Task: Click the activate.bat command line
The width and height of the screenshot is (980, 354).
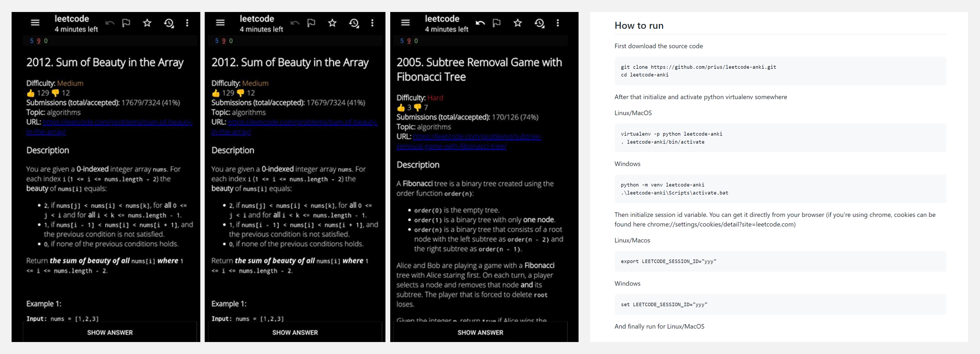Action: [x=675, y=193]
